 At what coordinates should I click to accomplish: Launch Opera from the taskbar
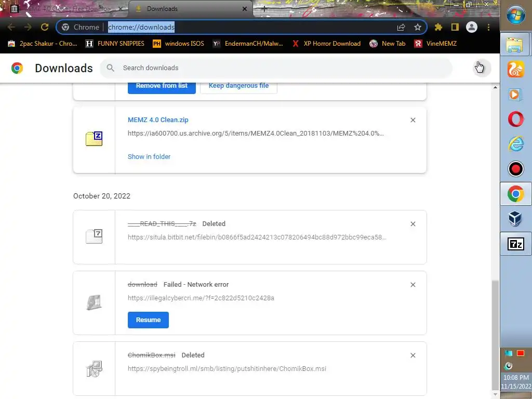point(516,119)
